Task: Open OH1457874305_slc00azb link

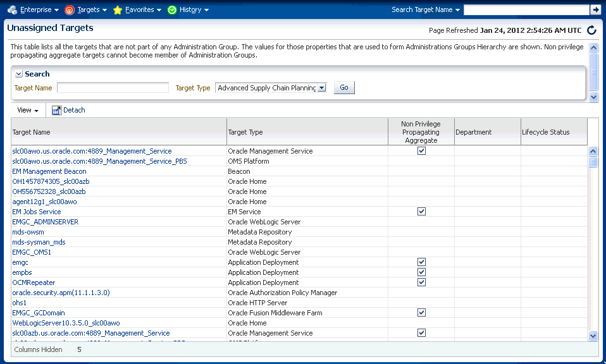Action: (x=51, y=181)
